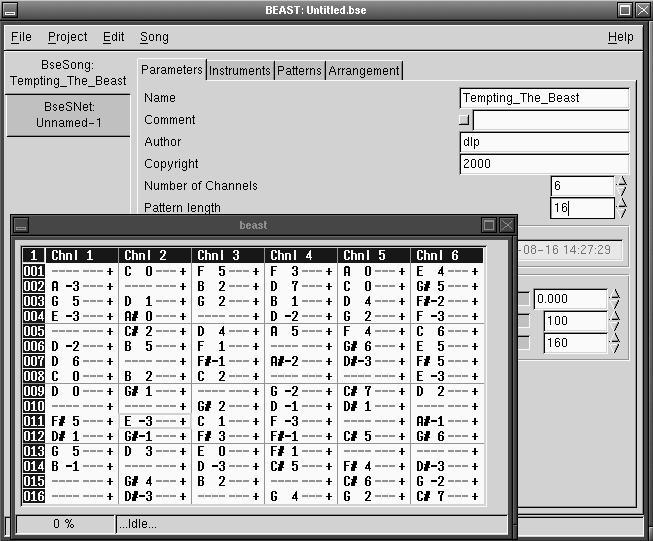Select the BseSong Tempting_The_Beast item
Image resolution: width=653 pixels, height=541 pixels.
coord(66,73)
